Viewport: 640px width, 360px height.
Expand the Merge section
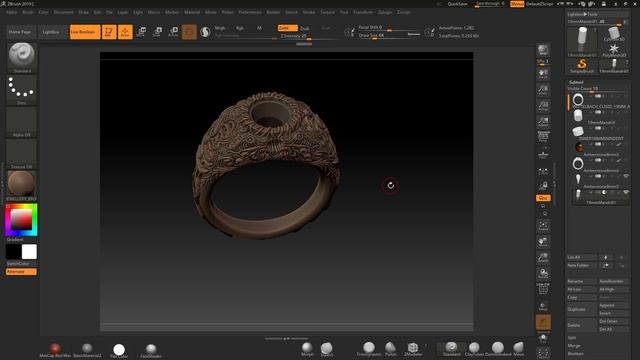click(x=574, y=346)
